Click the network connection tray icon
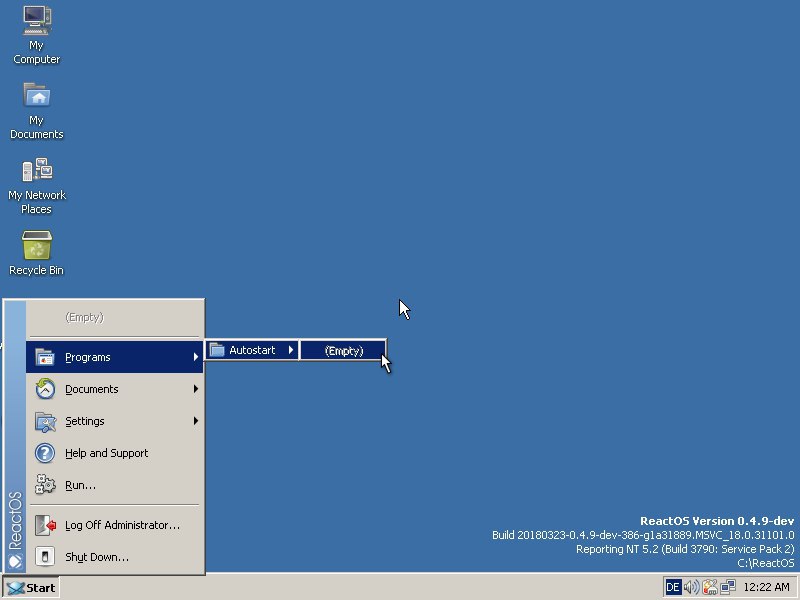800x600 pixels. (x=728, y=587)
